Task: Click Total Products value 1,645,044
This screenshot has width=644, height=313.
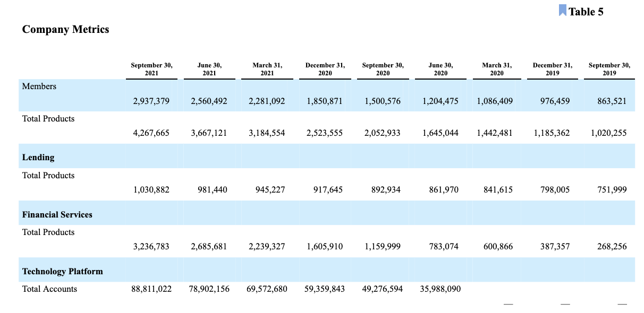Action: click(x=440, y=133)
